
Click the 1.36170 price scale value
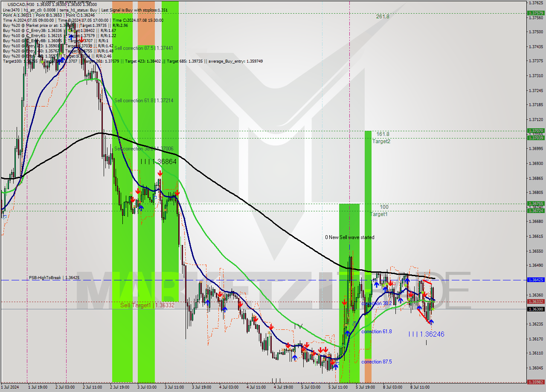[536, 339]
